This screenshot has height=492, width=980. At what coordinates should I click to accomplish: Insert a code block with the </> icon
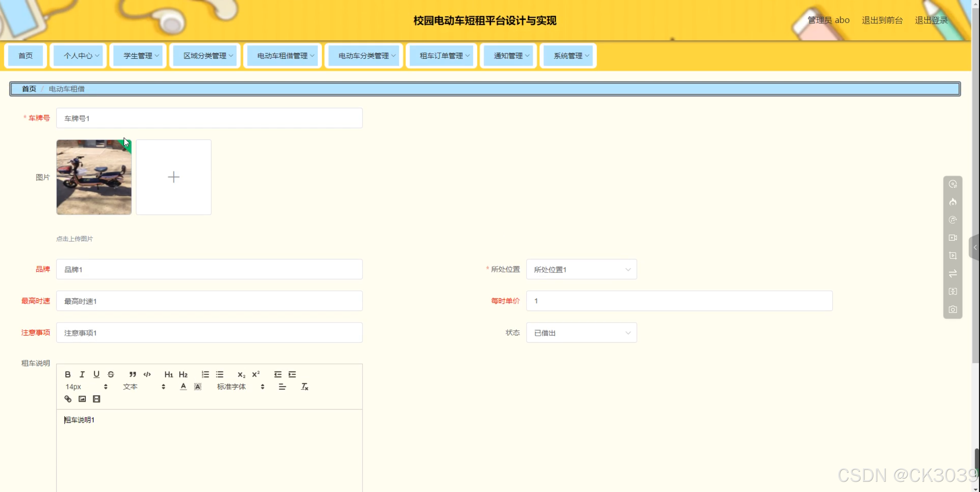(147, 374)
